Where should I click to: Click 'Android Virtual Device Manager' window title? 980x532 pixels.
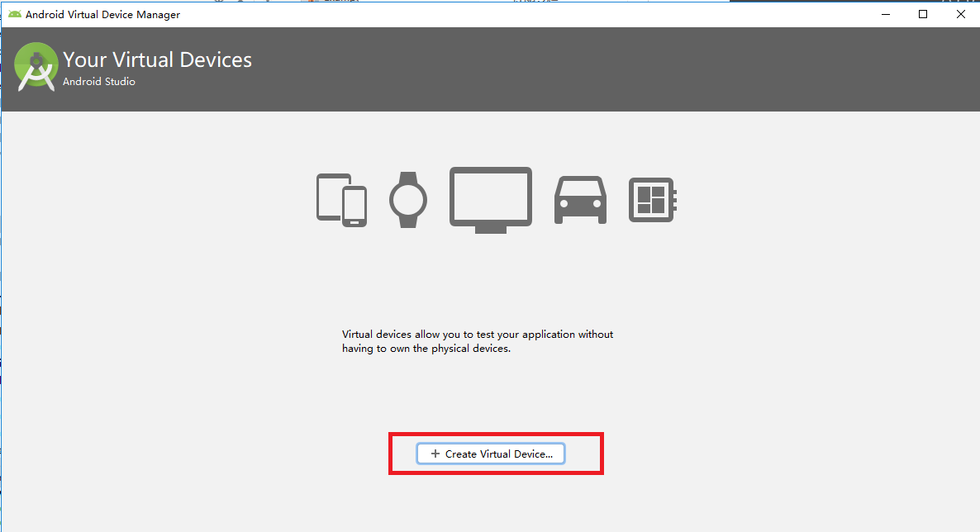(x=102, y=14)
